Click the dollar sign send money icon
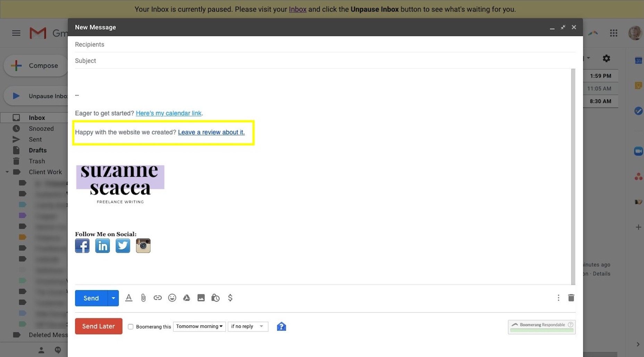The width and height of the screenshot is (644, 357). point(230,298)
